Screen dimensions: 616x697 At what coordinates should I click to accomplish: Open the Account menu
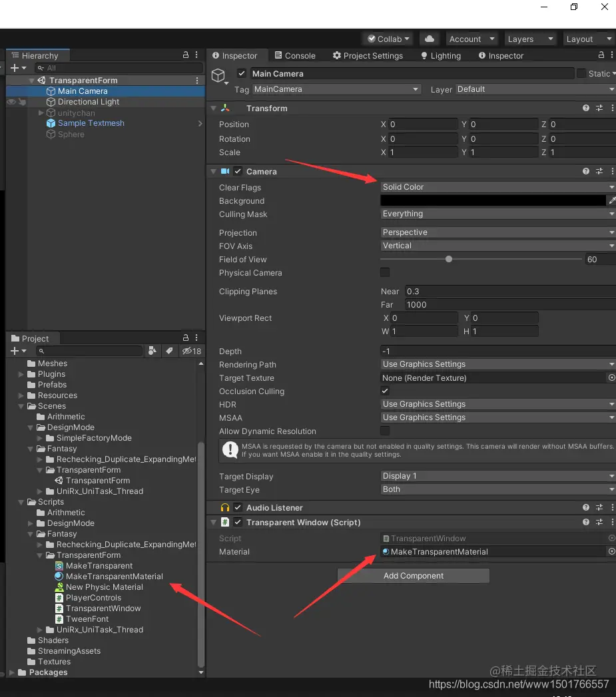[x=471, y=39]
